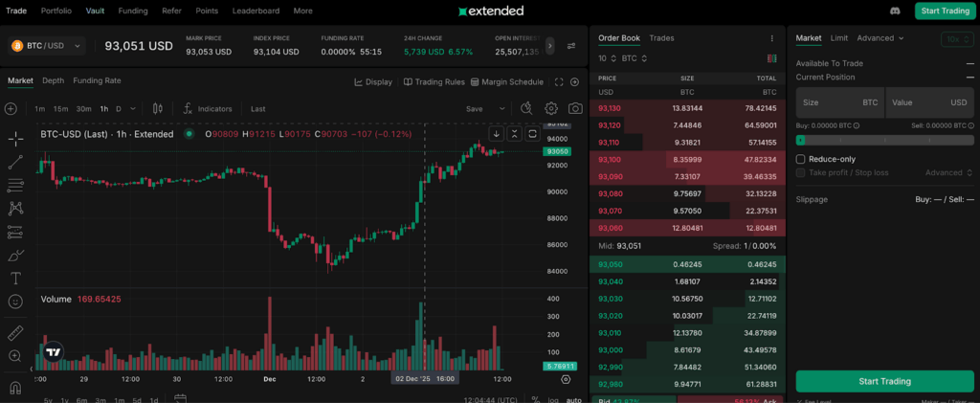980x403 pixels.
Task: Change order book BTC unit selector
Action: click(x=635, y=58)
